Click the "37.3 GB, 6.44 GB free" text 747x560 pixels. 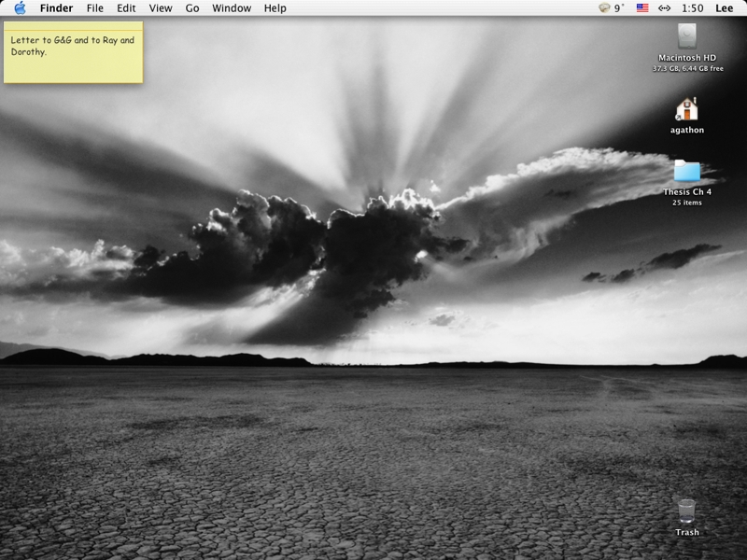687,68
